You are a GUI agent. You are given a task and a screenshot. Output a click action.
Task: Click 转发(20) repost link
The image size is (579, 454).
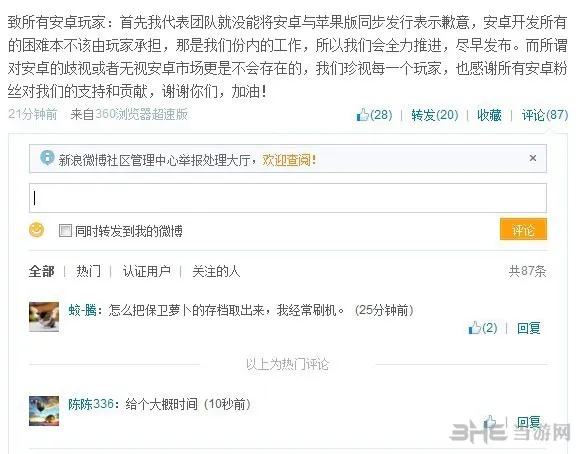(x=435, y=115)
